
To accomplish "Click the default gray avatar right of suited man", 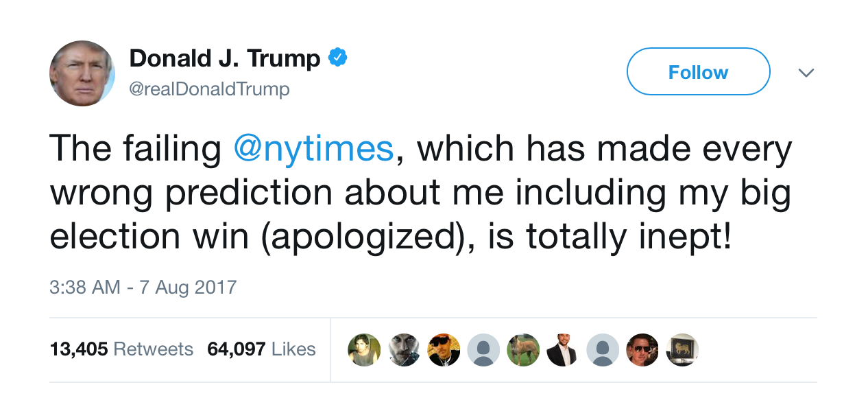I will [x=603, y=350].
